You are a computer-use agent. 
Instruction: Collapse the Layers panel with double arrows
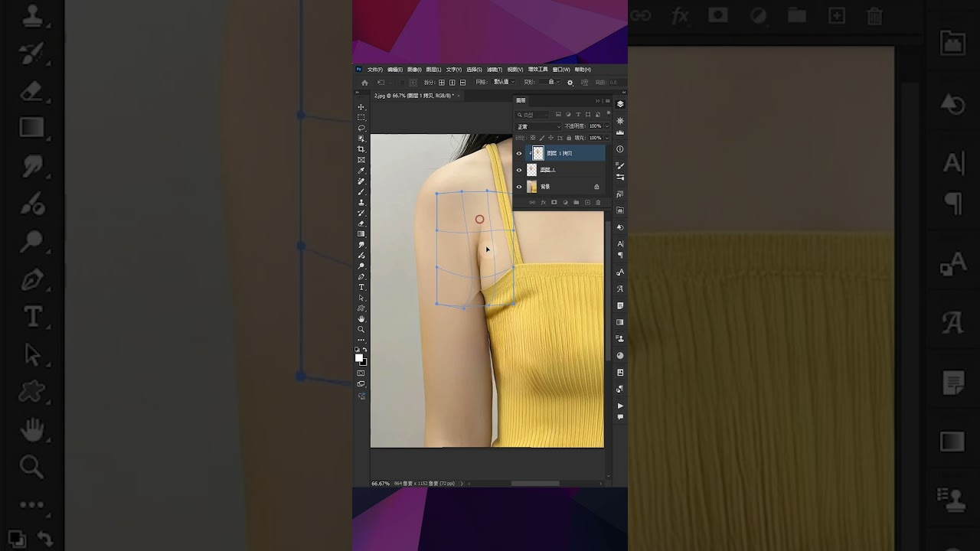(x=598, y=101)
